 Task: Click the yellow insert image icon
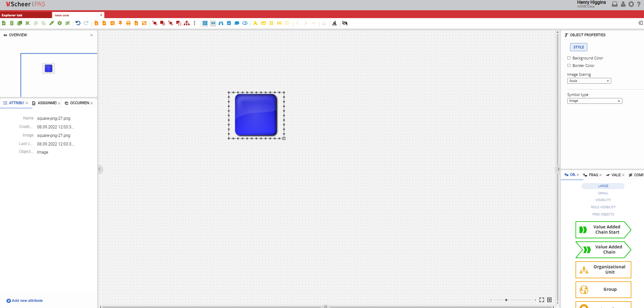263,23
